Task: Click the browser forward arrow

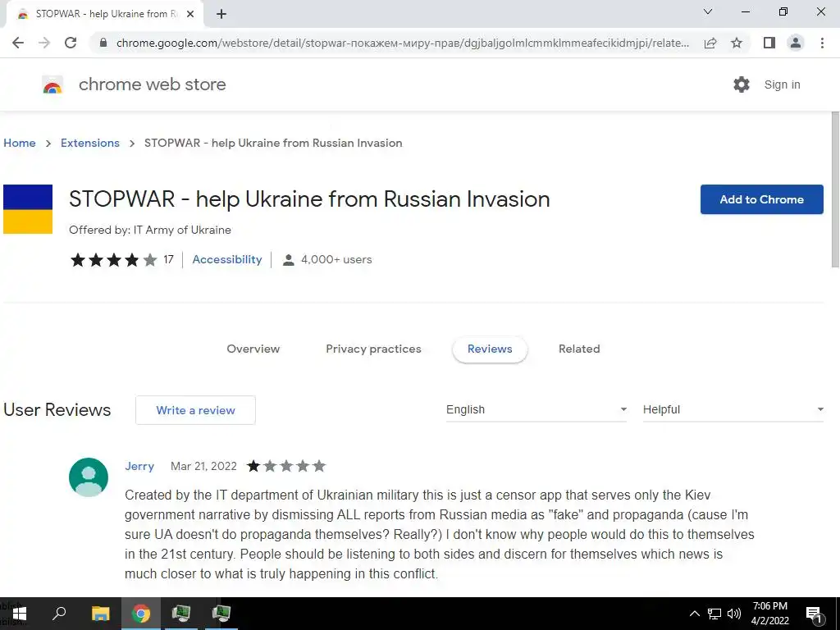Action: 44,43
